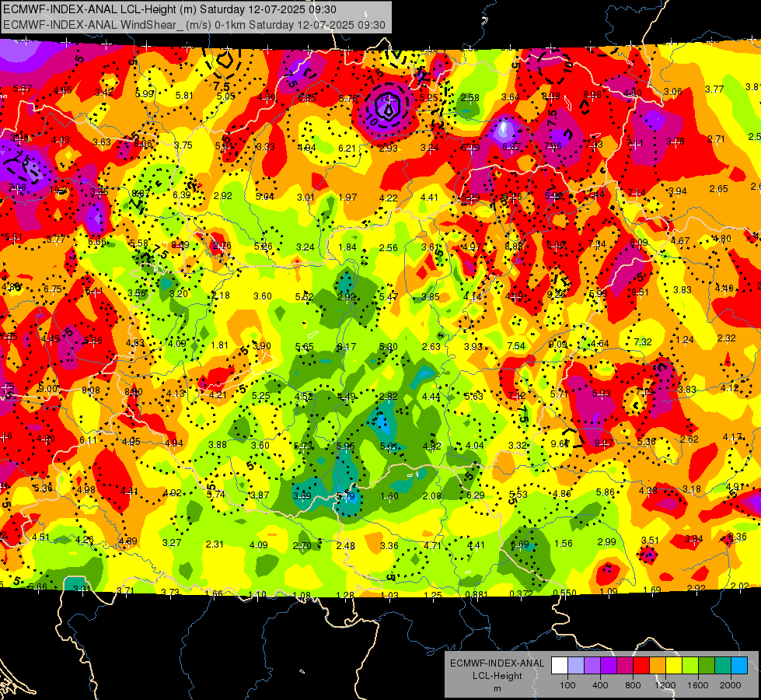This screenshot has height=700, width=761.
Task: Click the 3.01 wind shear value
Action: click(305, 197)
